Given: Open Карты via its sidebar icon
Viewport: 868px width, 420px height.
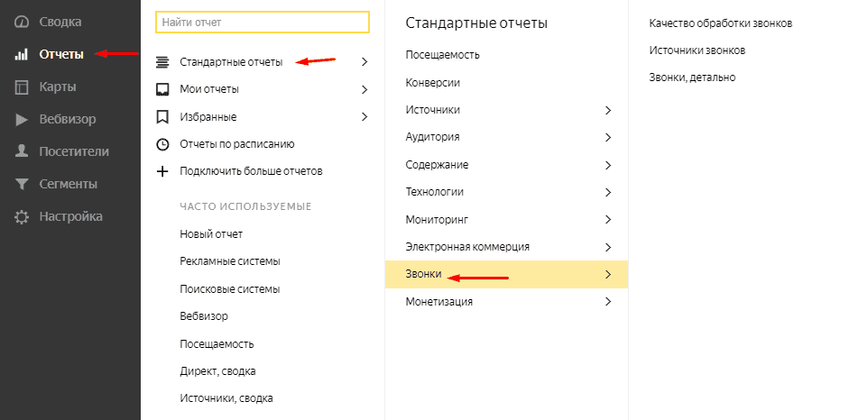Looking at the screenshot, I should click(22, 87).
